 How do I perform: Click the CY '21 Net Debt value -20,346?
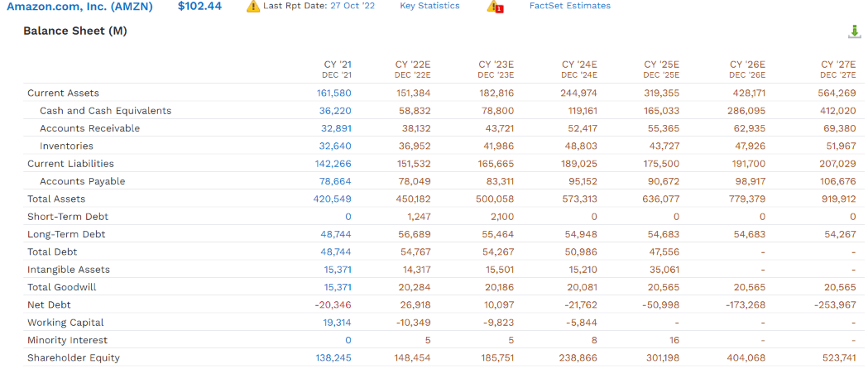pyautogui.click(x=333, y=305)
